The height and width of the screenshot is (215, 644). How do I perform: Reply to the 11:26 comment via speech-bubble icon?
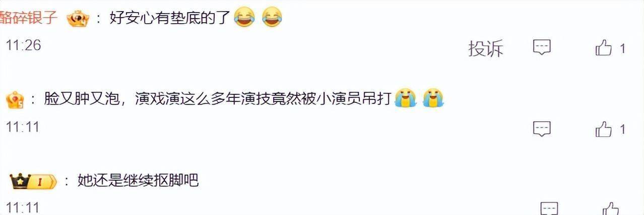542,47
